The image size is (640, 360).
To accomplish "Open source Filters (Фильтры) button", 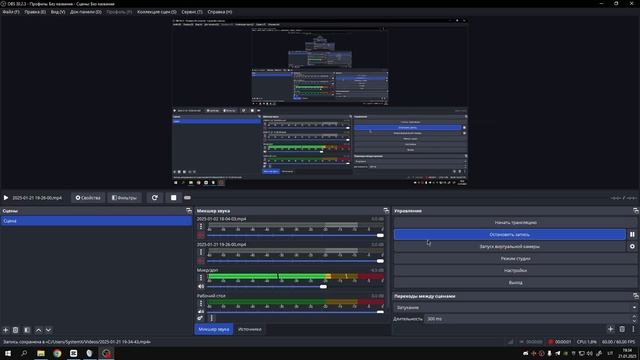I will [x=124, y=198].
